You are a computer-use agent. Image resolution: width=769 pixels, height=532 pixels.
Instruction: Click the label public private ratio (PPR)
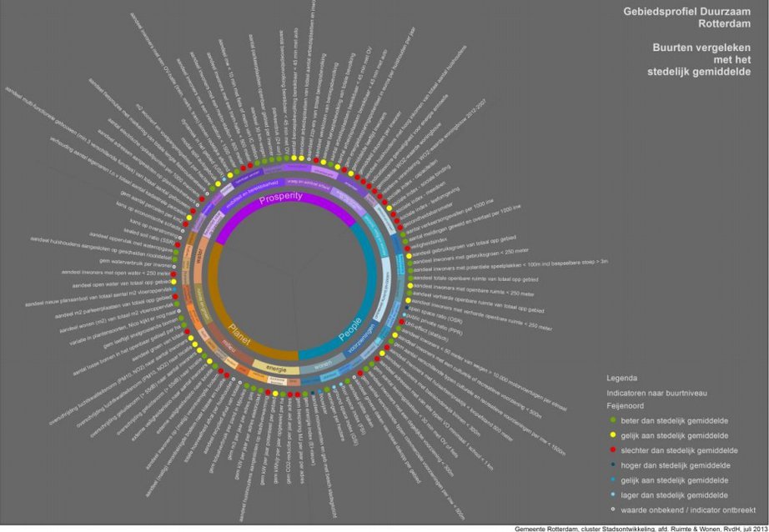tap(435, 324)
